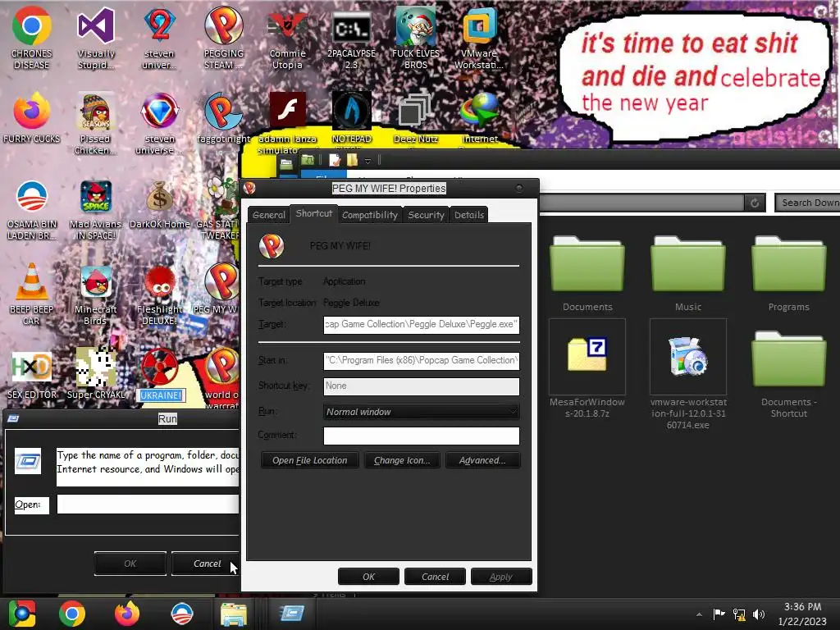840x630 pixels.
Task: Click the Search Downloads box in Explorer
Action: (807, 203)
